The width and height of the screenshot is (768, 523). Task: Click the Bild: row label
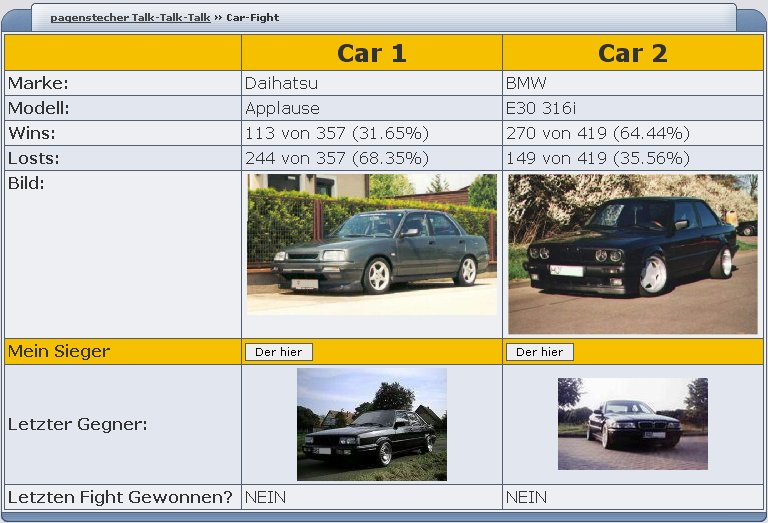click(x=26, y=183)
